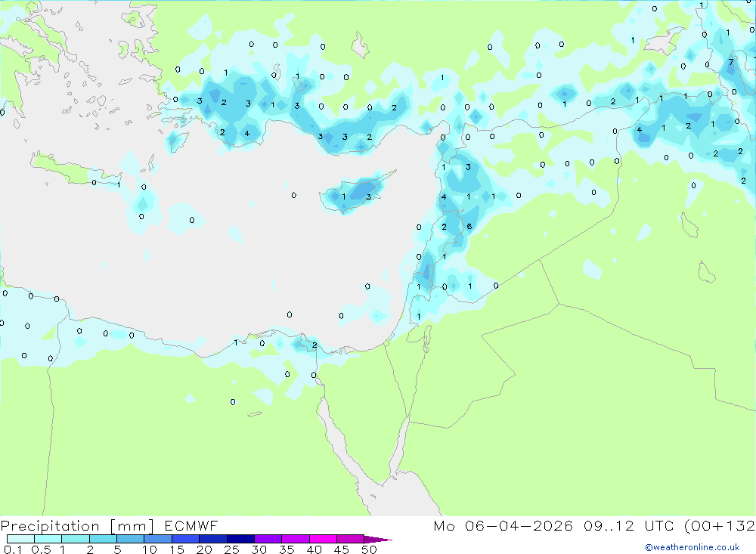Click the above-50 legend arrow tip

(379, 539)
